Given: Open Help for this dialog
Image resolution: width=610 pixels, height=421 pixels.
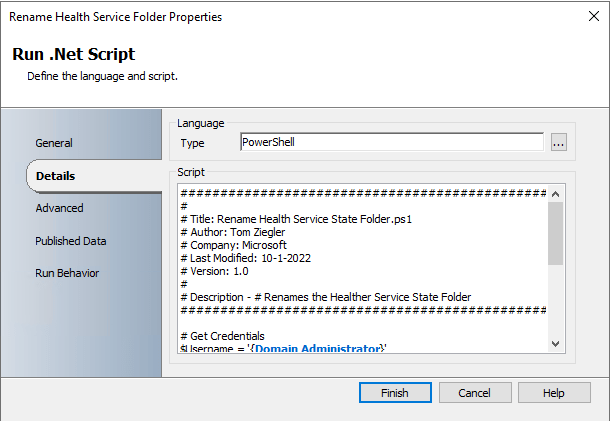Looking at the screenshot, I should coord(554,393).
